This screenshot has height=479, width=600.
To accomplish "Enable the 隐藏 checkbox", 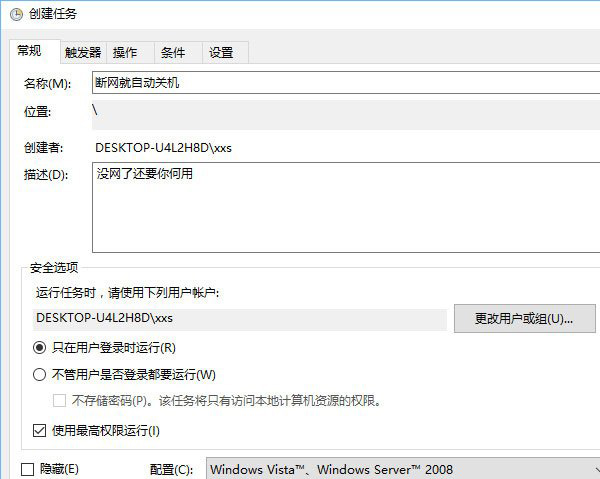I will point(28,469).
